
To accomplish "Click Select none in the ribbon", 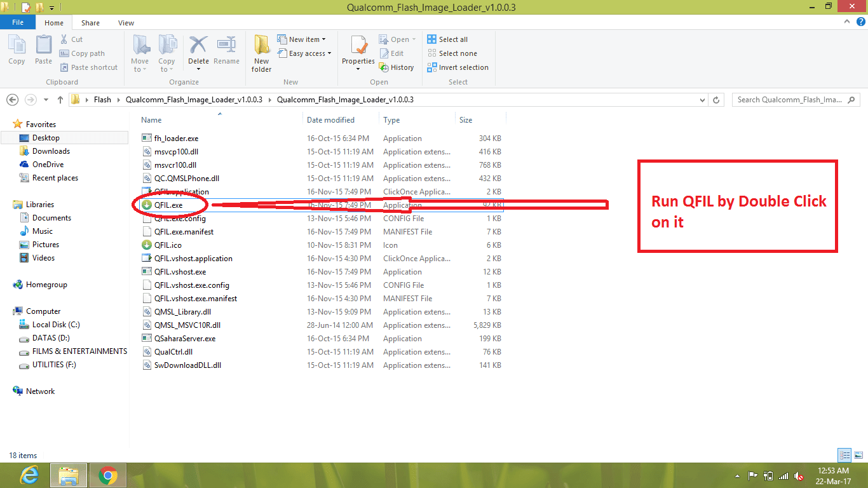I will [452, 53].
